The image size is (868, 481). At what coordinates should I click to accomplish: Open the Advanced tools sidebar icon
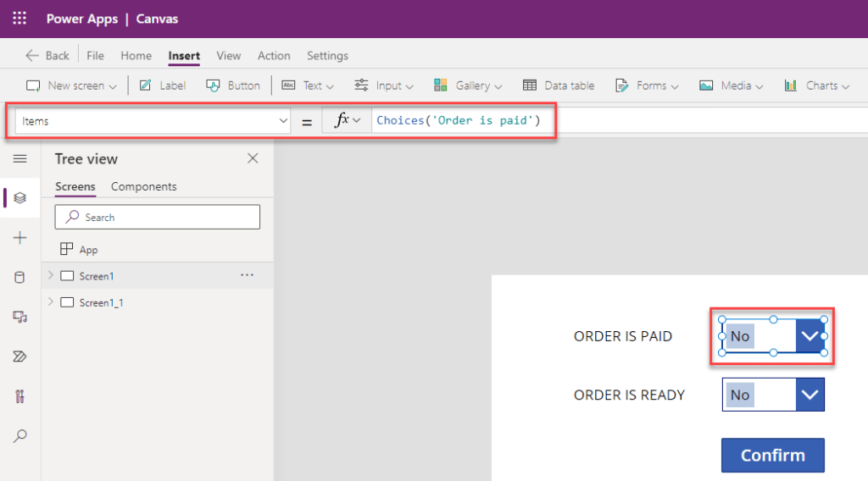coord(20,396)
